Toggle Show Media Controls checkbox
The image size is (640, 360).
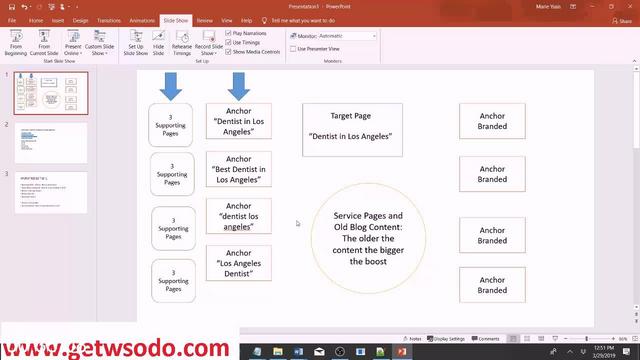pos(228,52)
